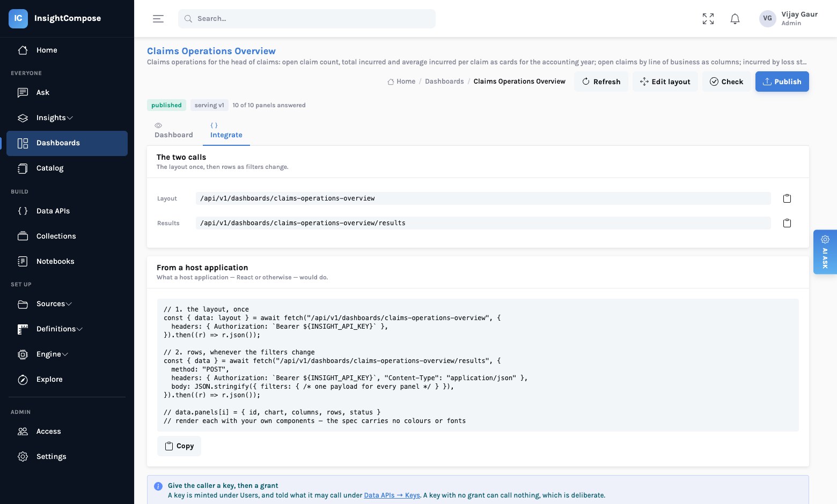Click the info icon in key notice
Screen dimensions: 837x504
158,486
